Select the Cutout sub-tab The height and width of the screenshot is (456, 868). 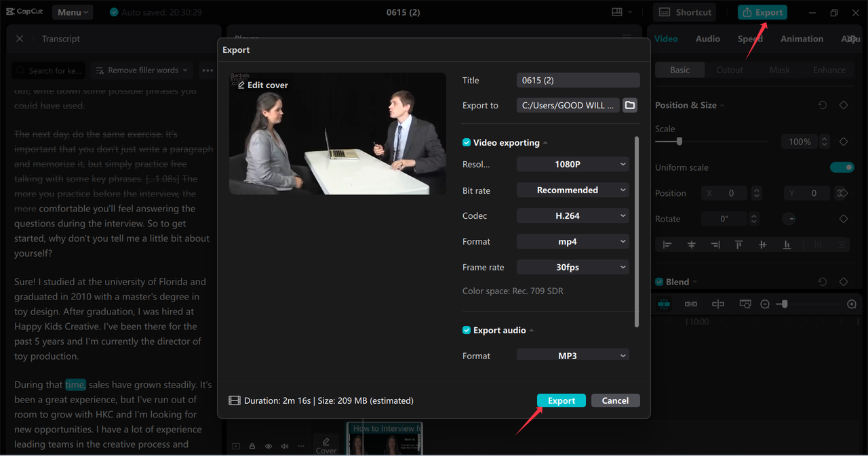pos(730,70)
